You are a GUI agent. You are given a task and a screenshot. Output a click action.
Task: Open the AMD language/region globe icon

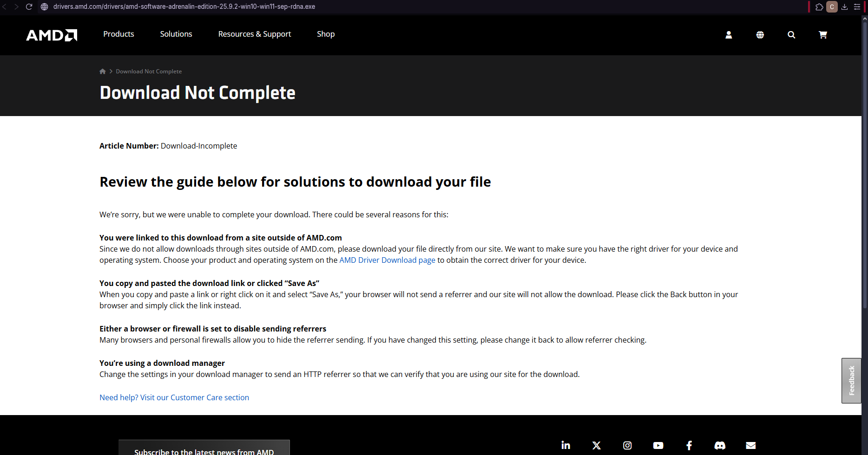pyautogui.click(x=760, y=35)
